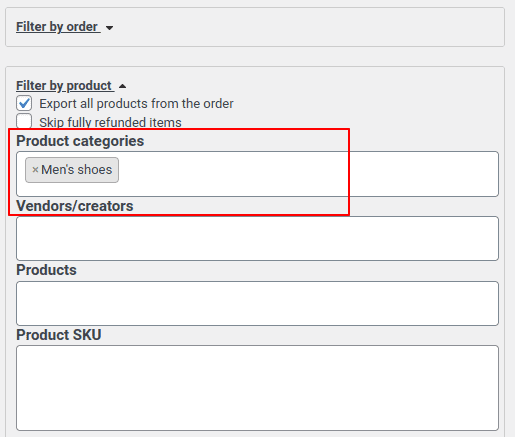This screenshot has width=515, height=437.
Task: Click the down arrow beside Filter by order
Action: [109, 28]
